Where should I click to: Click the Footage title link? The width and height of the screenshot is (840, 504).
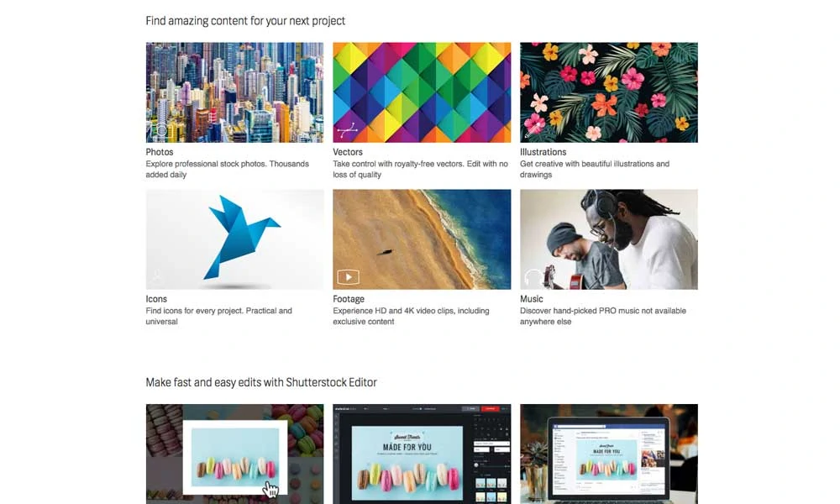pos(349,299)
